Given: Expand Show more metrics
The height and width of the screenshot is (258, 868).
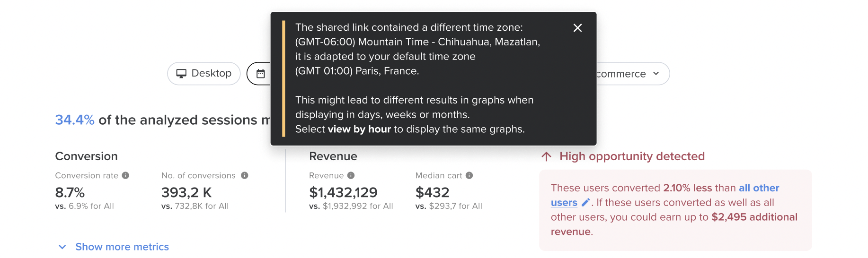Looking at the screenshot, I should 122,247.
